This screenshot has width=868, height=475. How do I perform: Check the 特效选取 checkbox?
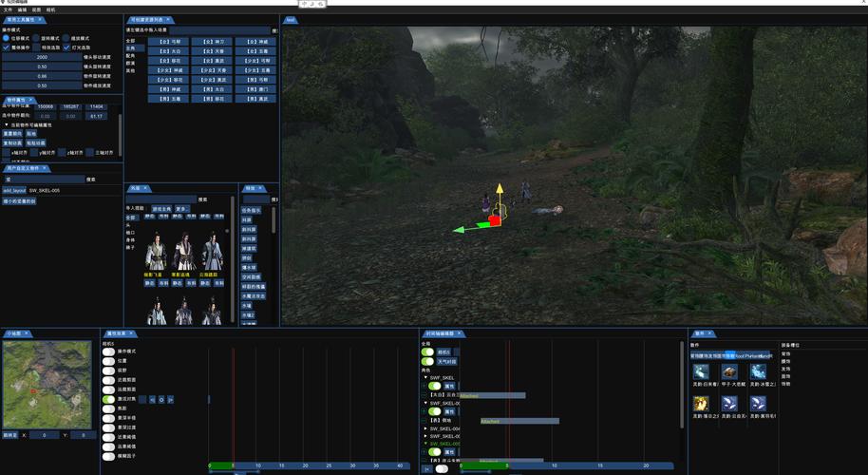(x=36, y=47)
